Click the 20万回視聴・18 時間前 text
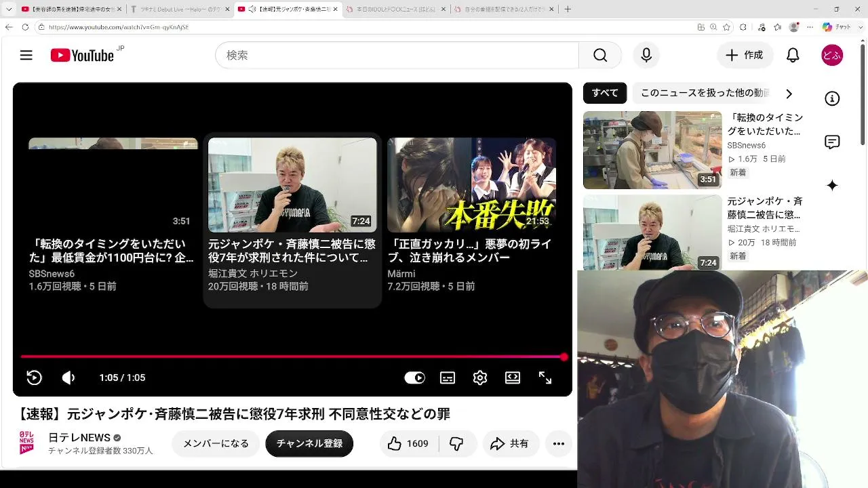Viewport: 868px width, 488px height. pyautogui.click(x=258, y=287)
